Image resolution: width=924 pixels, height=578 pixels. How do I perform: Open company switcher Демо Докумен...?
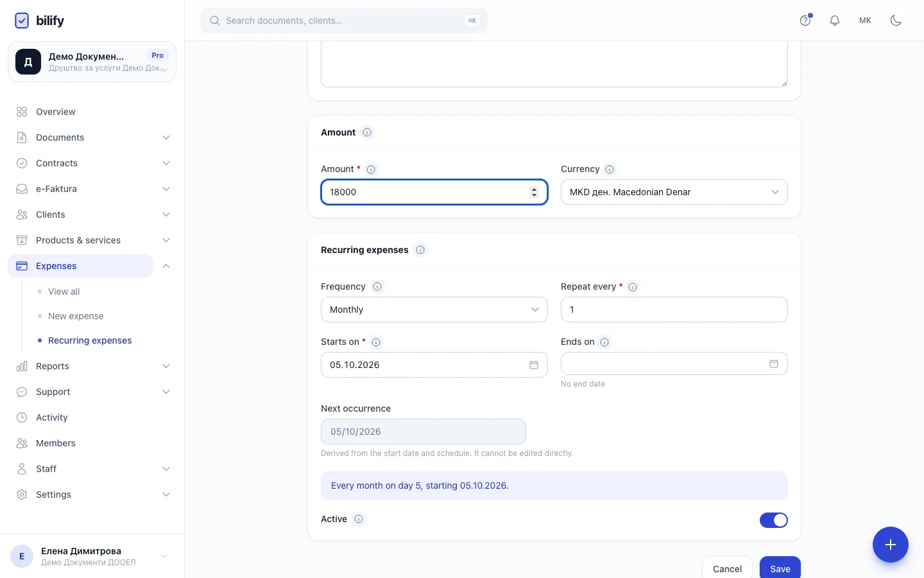tap(92, 62)
